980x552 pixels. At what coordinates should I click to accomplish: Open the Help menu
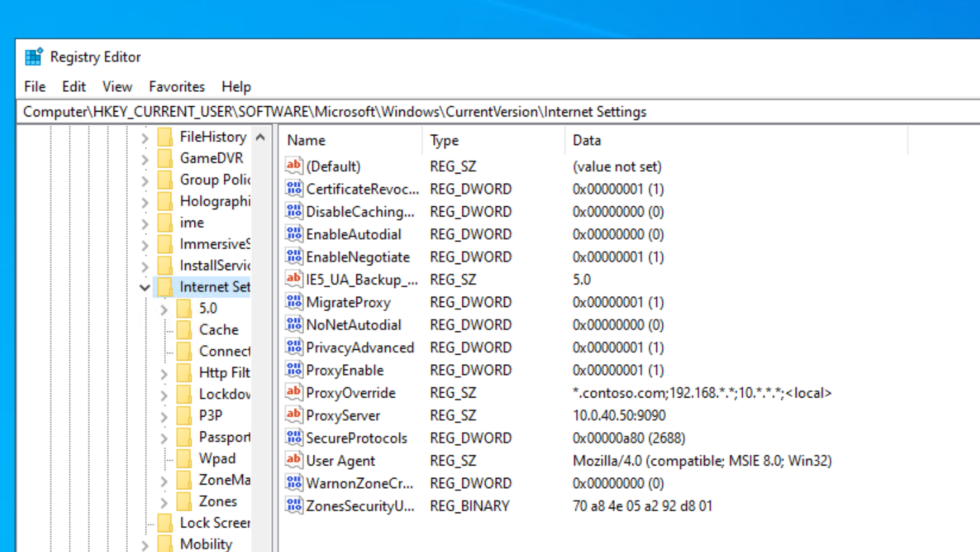tap(236, 86)
